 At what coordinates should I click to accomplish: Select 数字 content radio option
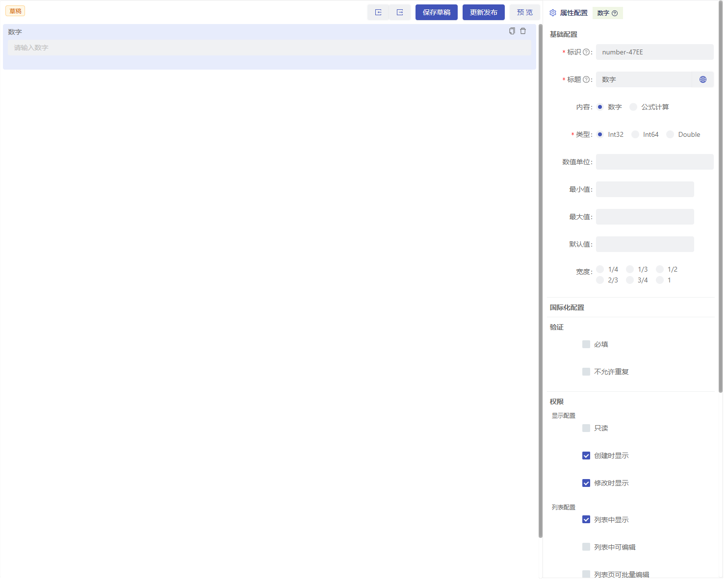click(x=599, y=107)
